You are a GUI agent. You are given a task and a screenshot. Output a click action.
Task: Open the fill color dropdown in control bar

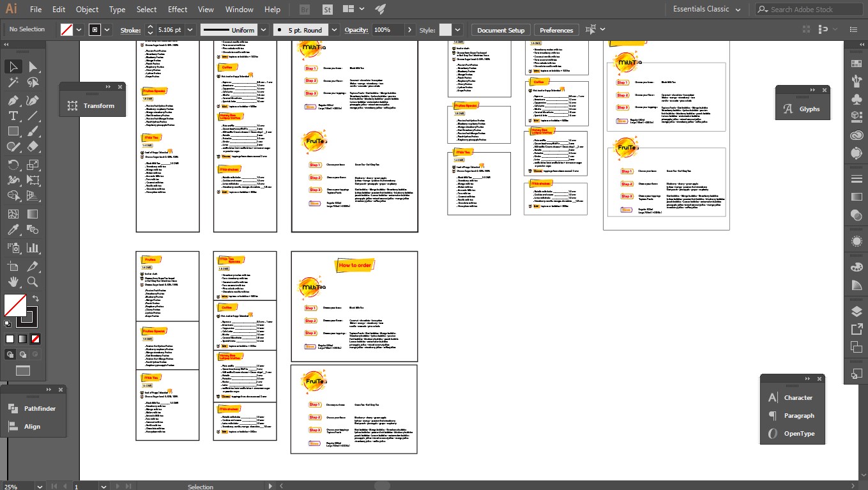[79, 29]
